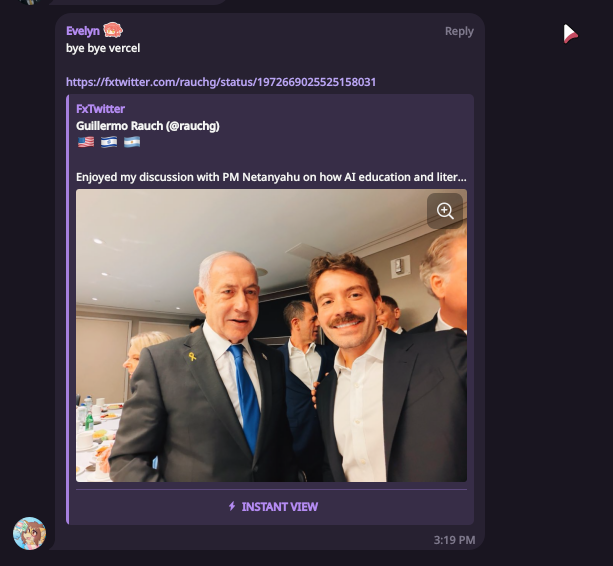This screenshot has width=613, height=566.
Task: Open the embedded photo thumbnail
Action: click(271, 336)
